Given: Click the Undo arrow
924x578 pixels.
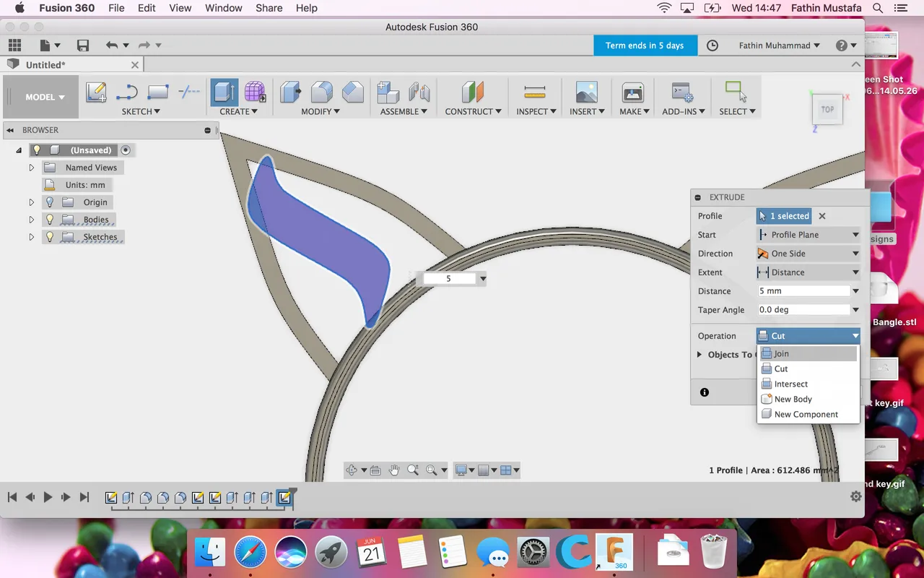Looking at the screenshot, I should tap(111, 46).
